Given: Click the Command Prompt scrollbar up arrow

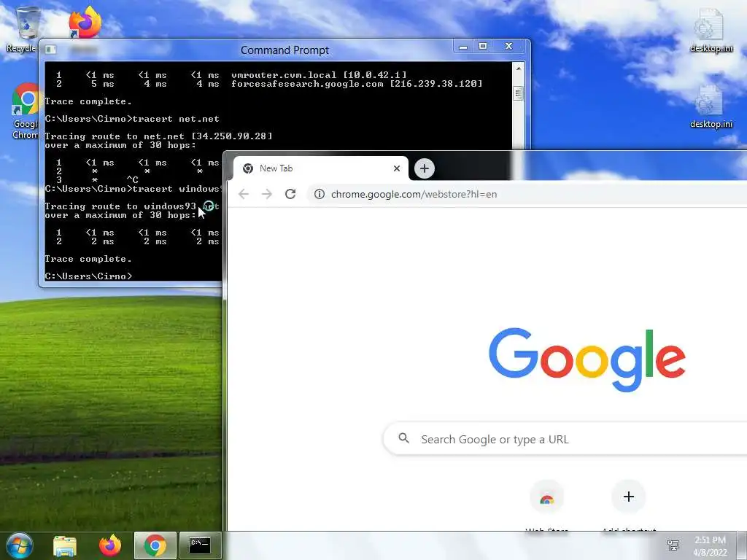Looking at the screenshot, I should click(519, 69).
